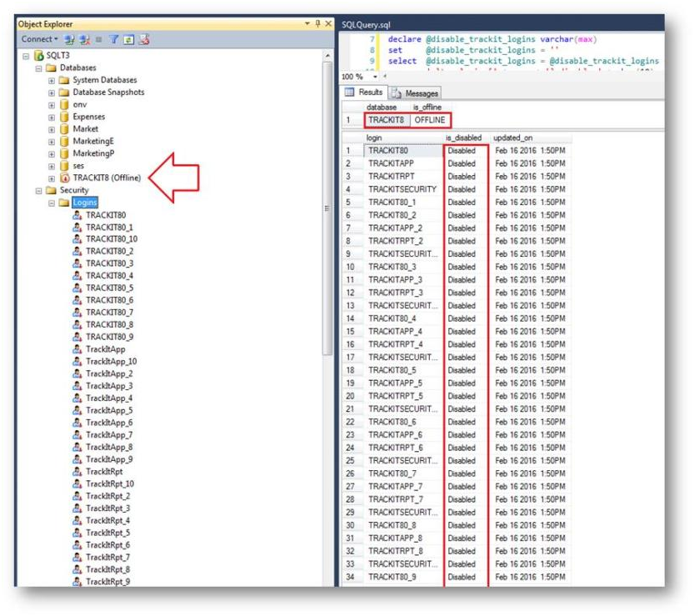Viewport: 694px width, 616px height.
Task: Expand the System Databases folder
Action: [52, 81]
